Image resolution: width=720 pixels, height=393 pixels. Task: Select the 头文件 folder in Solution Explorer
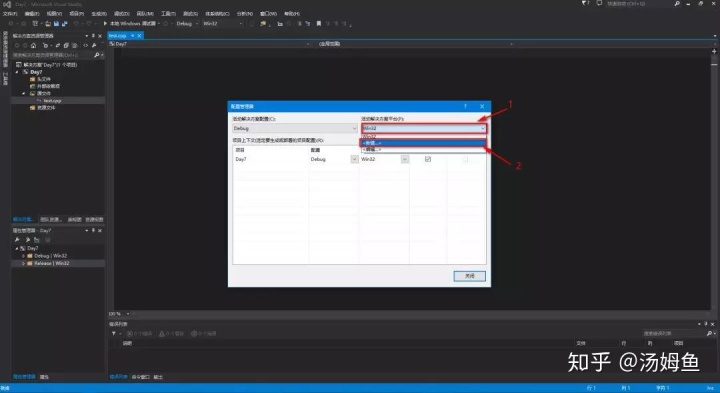[x=44, y=79]
